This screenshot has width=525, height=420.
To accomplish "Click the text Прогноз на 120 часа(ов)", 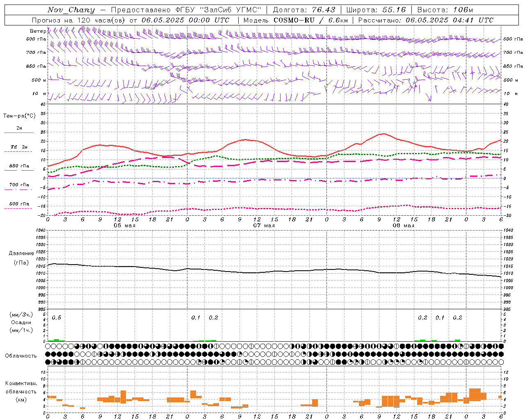I will pyautogui.click(x=79, y=20).
